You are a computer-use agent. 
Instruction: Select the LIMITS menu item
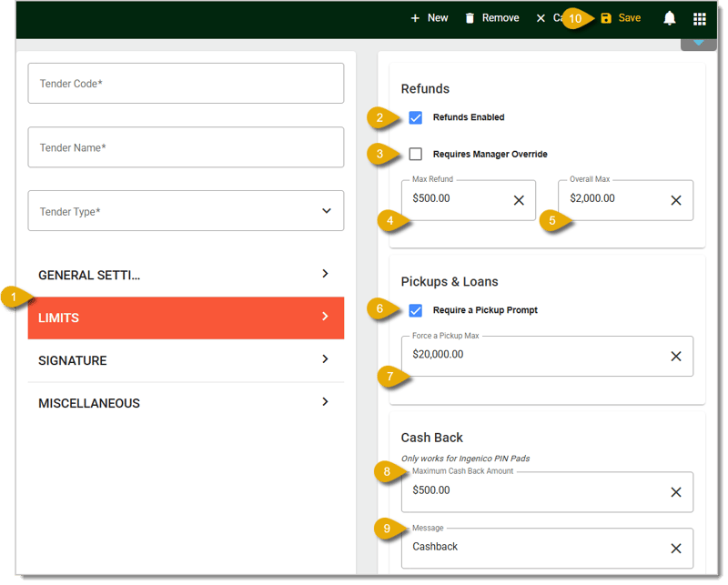click(186, 318)
